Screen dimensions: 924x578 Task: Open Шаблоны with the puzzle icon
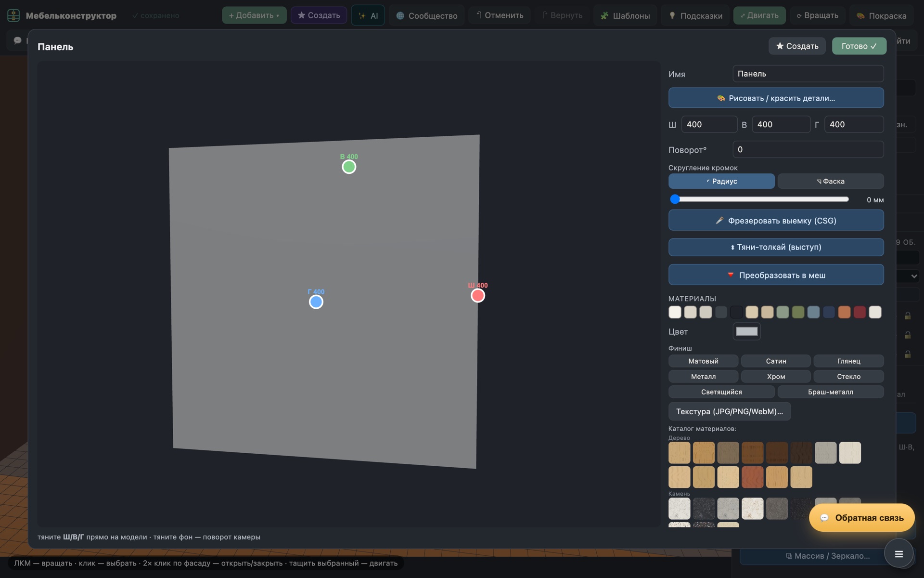(625, 15)
